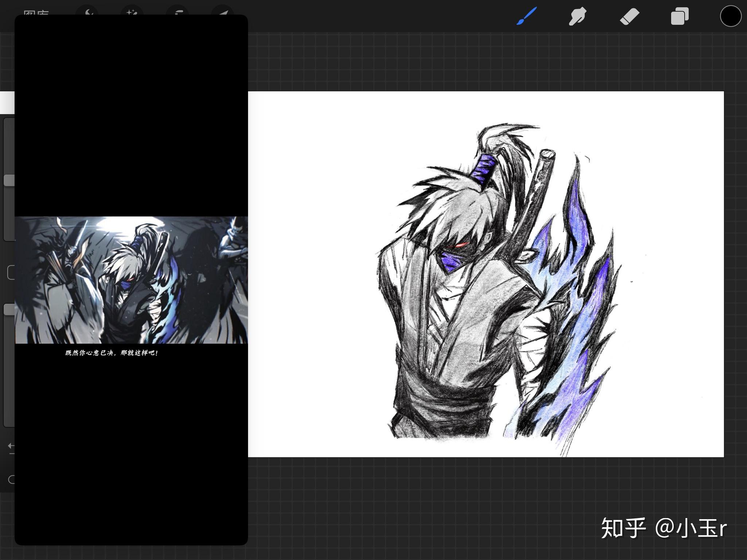Open the Adjustments magic wand menu
747x560 pixels.
pos(131,10)
